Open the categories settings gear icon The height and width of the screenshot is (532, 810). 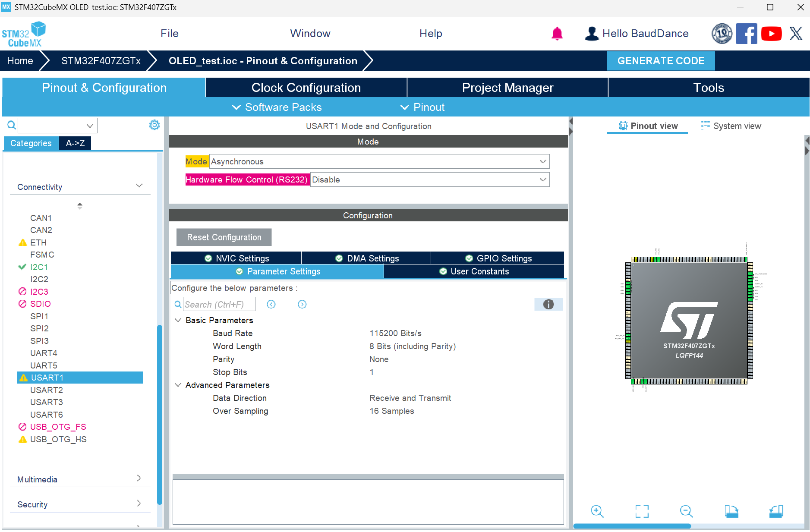tap(154, 125)
